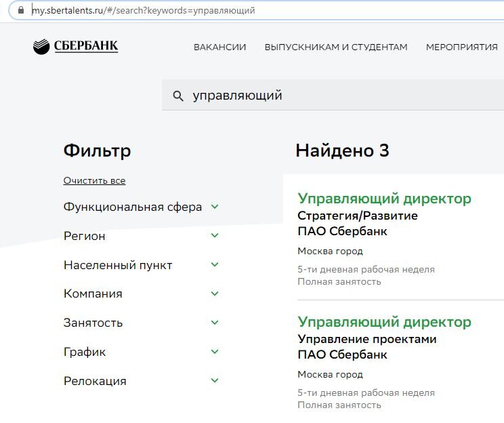Image resolution: width=504 pixels, height=423 pixels.
Task: Expand График filter chevron
Action: (215, 352)
